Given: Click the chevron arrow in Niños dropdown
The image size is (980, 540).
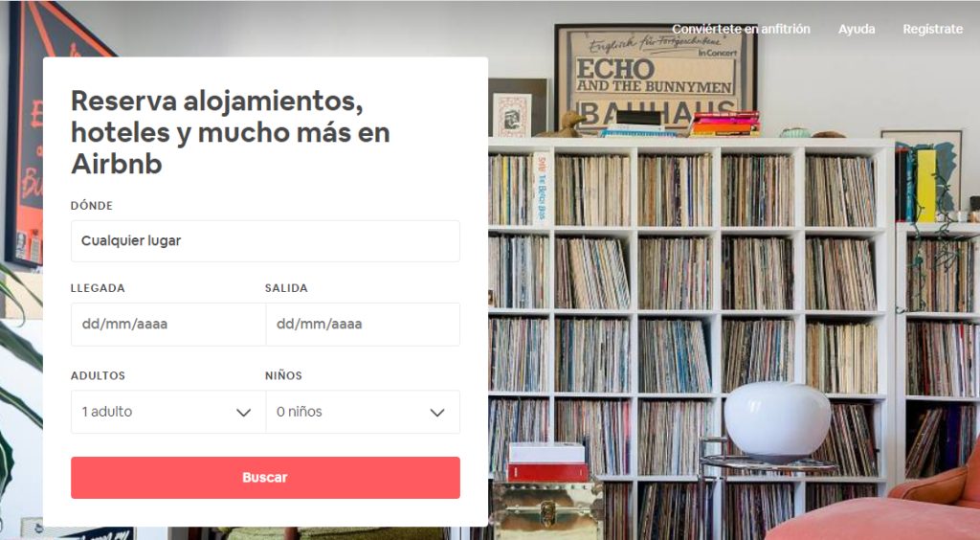Looking at the screenshot, I should point(437,413).
